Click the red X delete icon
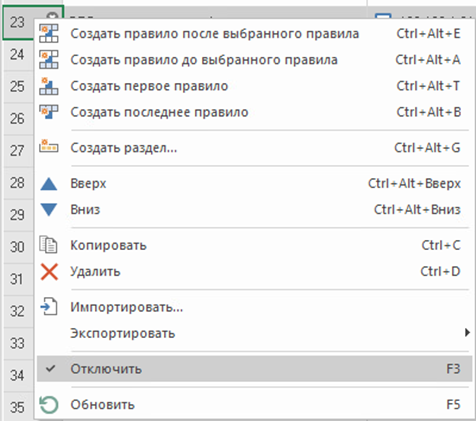This screenshot has width=476, height=421. coord(49,271)
